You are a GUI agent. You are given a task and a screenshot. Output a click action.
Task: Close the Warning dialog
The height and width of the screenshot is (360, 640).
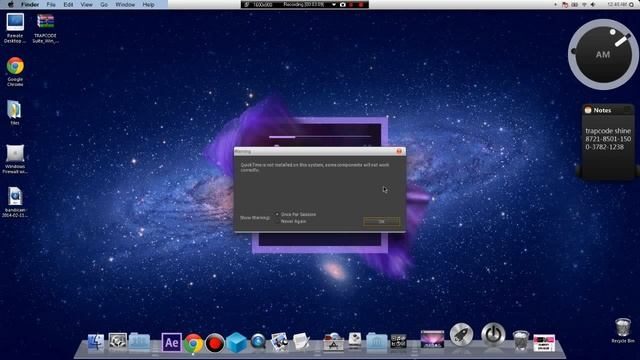[399, 151]
